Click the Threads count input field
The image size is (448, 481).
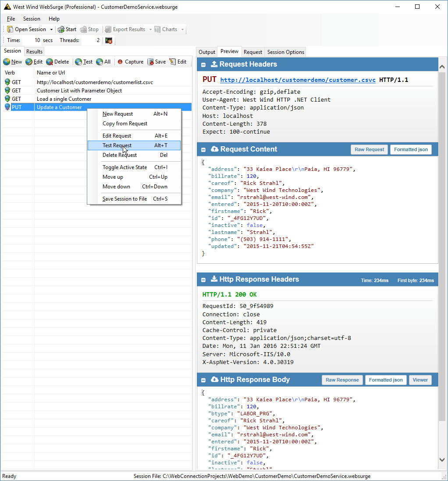(x=92, y=40)
